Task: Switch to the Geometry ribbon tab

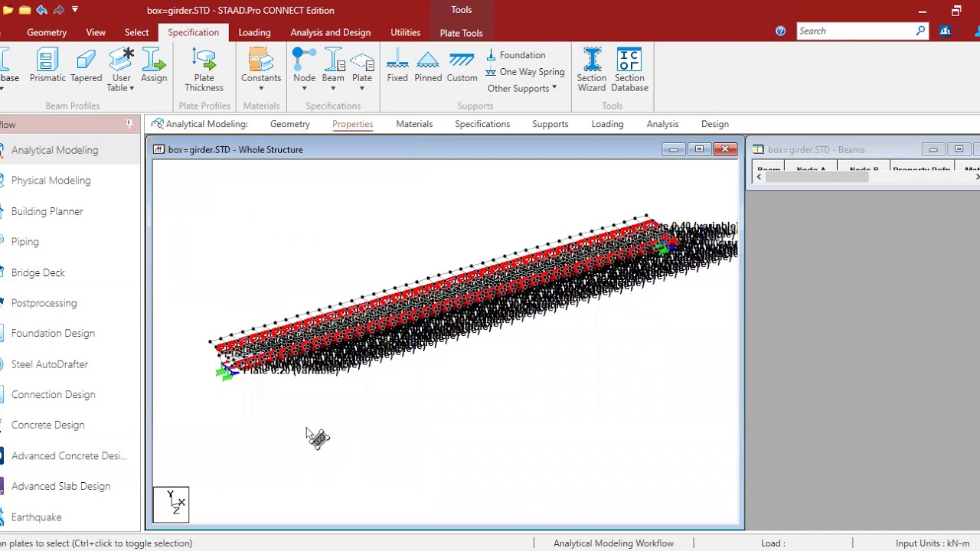Action: [47, 32]
